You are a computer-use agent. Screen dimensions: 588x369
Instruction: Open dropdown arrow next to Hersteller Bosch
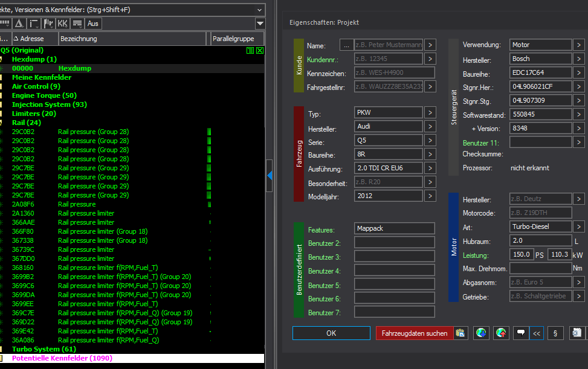578,59
